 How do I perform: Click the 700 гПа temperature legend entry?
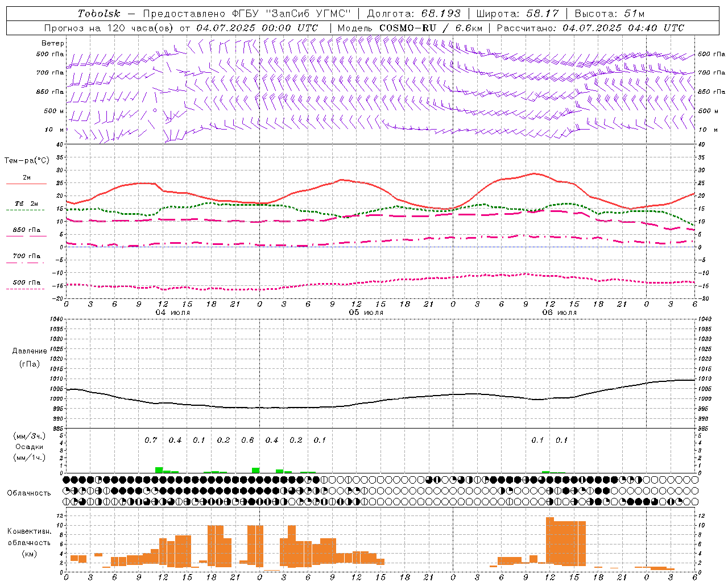tap(27, 256)
